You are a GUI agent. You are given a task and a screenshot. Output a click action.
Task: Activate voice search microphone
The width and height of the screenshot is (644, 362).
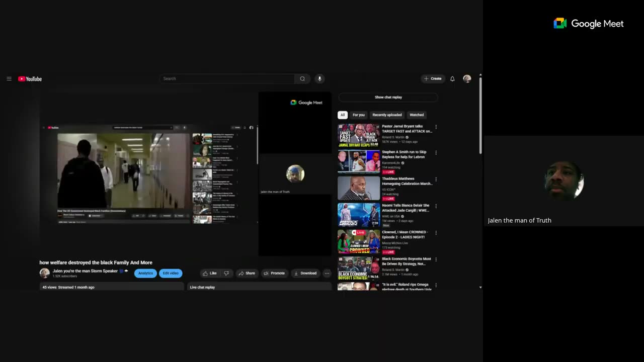[x=319, y=79]
